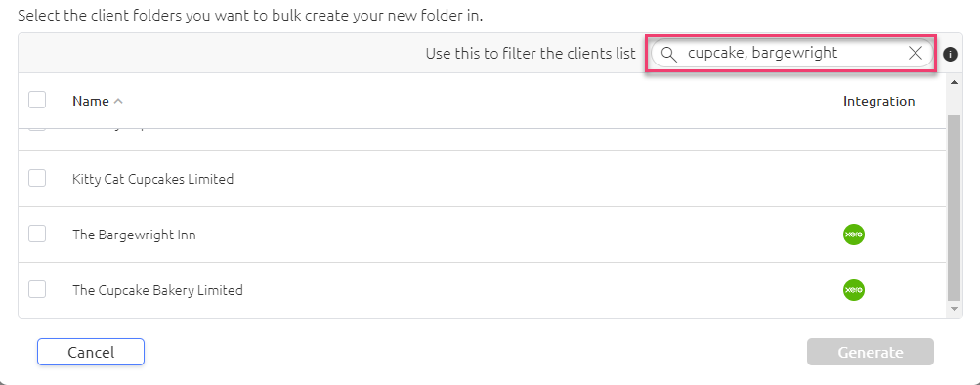This screenshot has width=980, height=385.
Task: Clear the filter text with X icon
Action: click(x=915, y=54)
